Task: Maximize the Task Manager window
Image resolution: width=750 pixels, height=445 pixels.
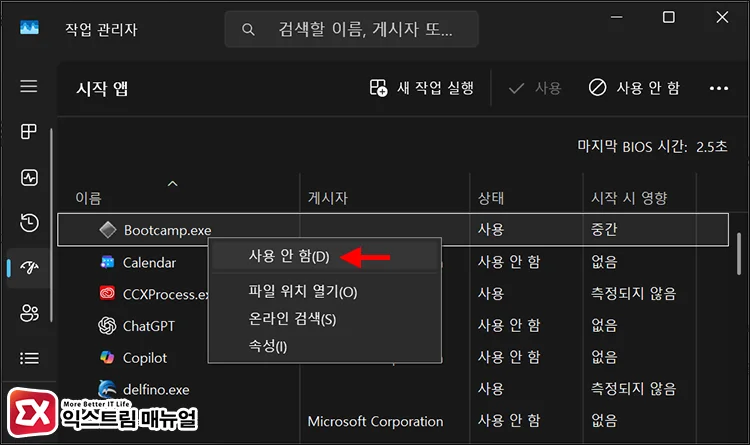Action: click(669, 17)
